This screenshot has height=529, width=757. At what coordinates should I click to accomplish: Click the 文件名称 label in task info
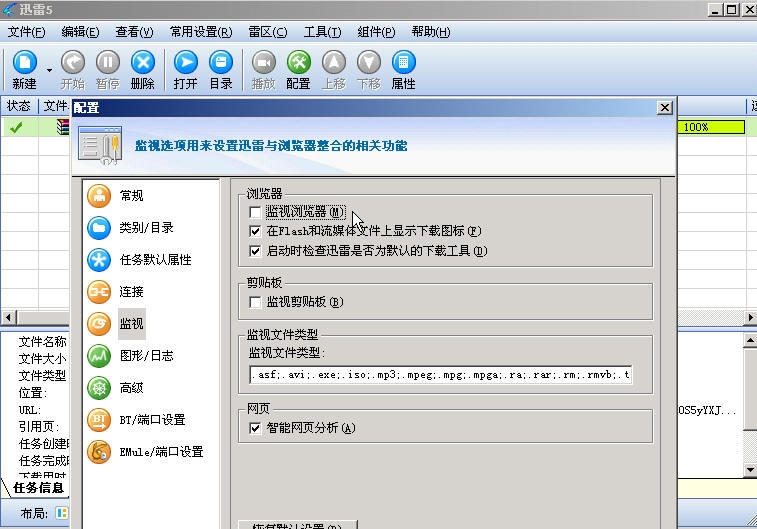(42, 342)
